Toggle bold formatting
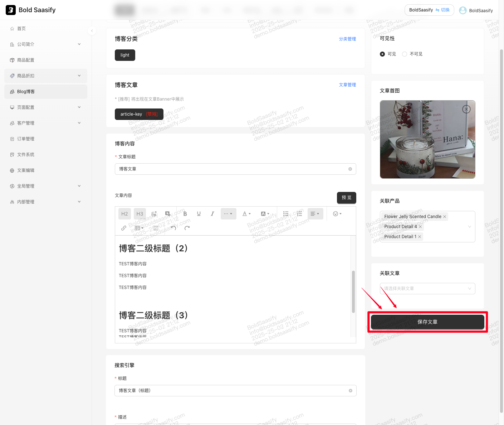The height and width of the screenshot is (425, 504). pyautogui.click(x=185, y=214)
